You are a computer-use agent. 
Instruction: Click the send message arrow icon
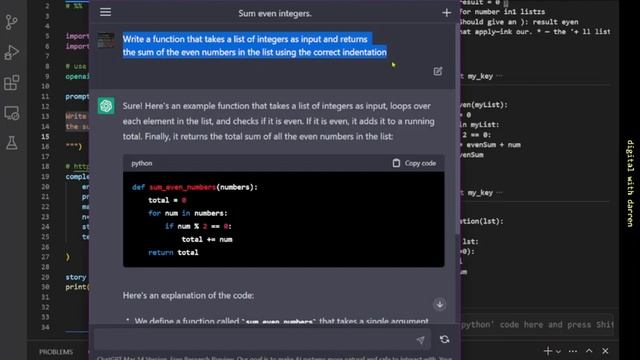pos(420,340)
